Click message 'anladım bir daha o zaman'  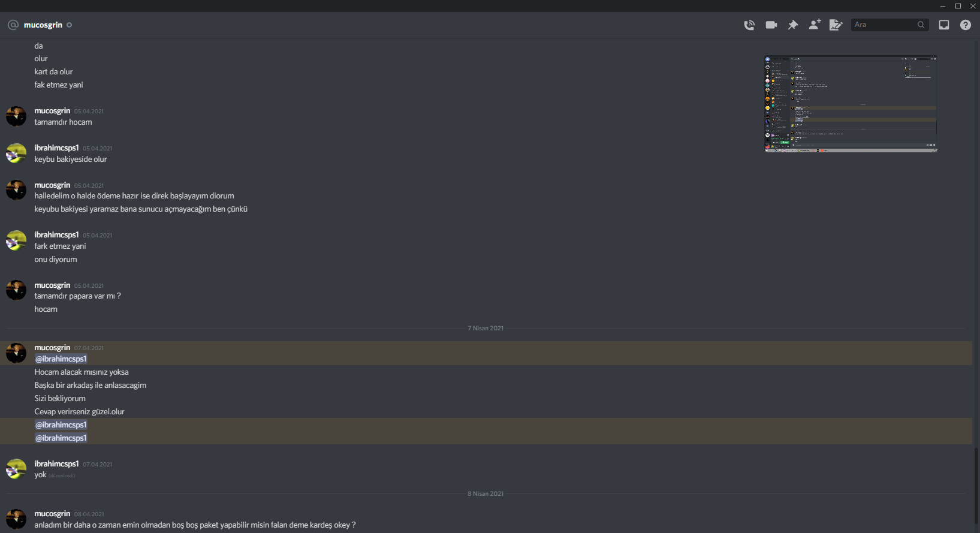click(x=195, y=525)
